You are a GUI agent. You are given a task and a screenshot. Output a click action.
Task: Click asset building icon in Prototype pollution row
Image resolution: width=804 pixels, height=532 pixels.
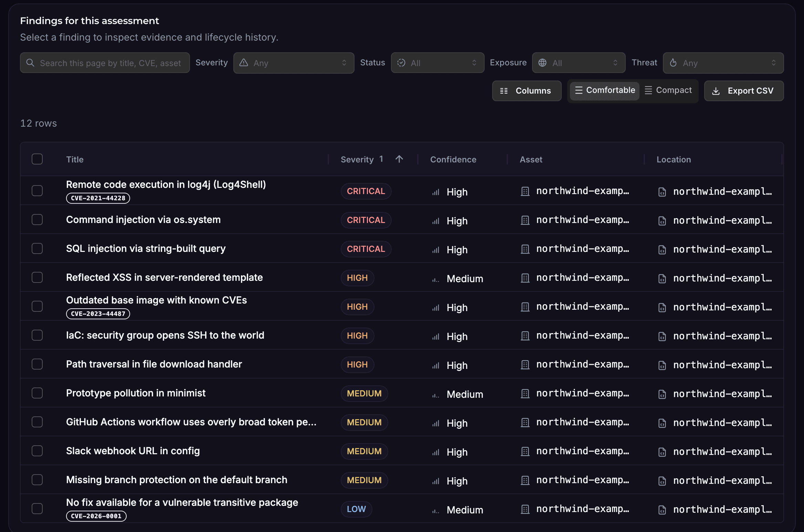[525, 394]
